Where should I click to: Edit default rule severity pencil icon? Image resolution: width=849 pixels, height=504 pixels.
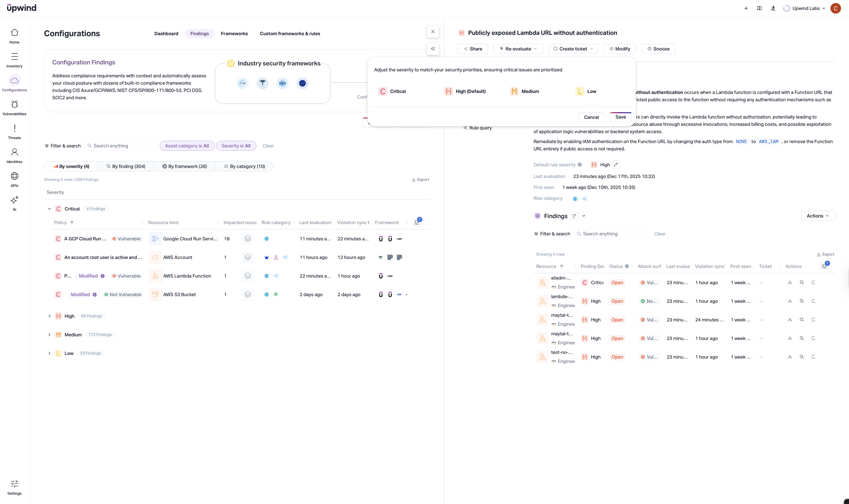616,165
